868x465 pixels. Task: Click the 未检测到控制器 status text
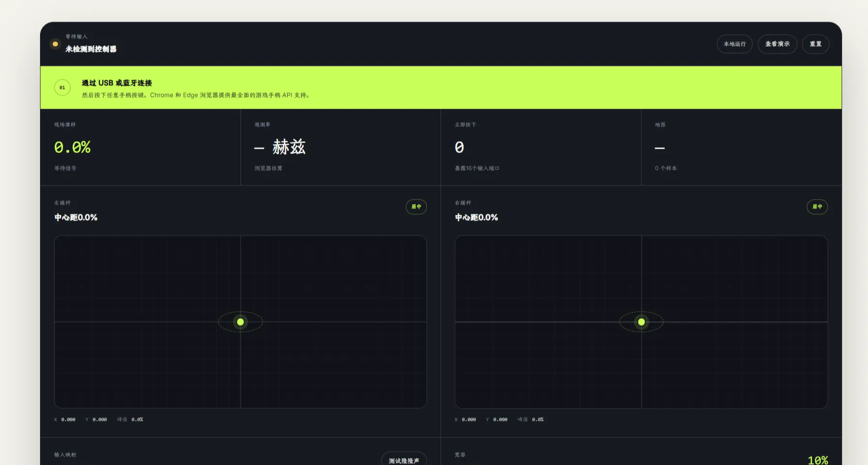(x=91, y=49)
